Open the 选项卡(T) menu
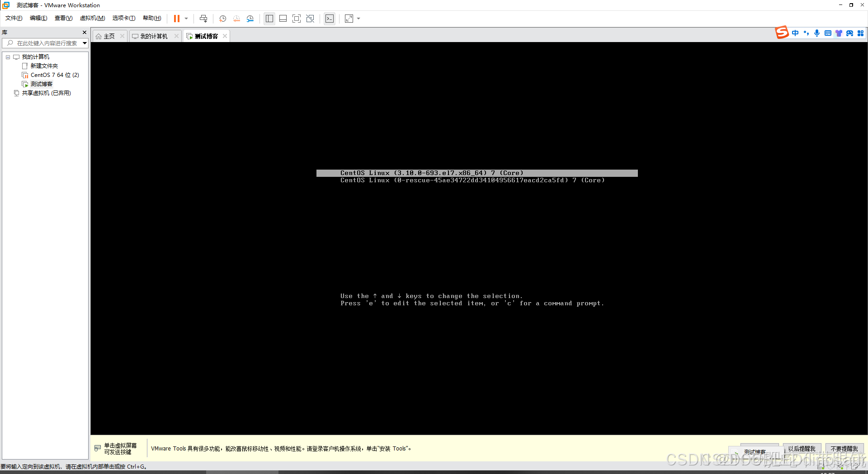Viewport: 868px width, 474px height. tap(123, 18)
